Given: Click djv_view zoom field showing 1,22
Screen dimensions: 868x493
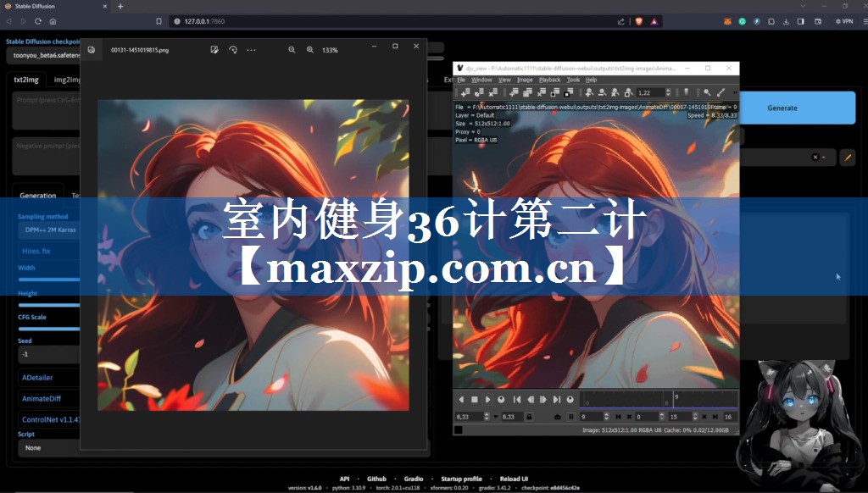Looking at the screenshot, I should point(651,92).
